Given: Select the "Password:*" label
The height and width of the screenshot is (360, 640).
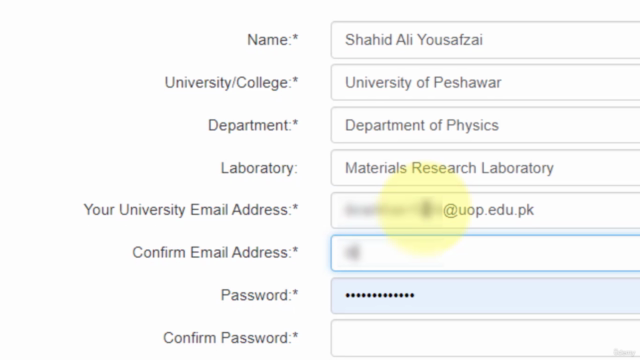Looking at the screenshot, I should [x=260, y=295].
